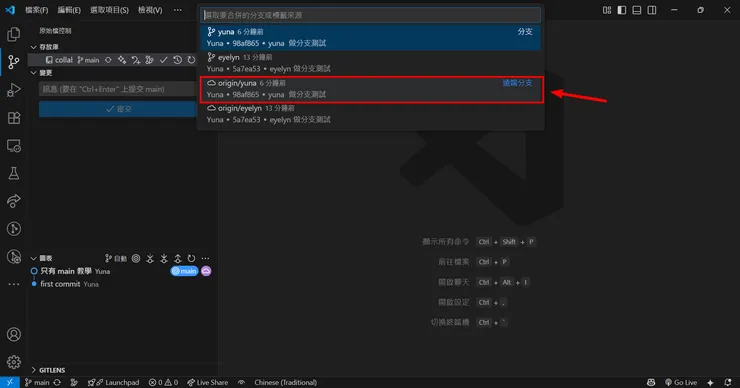Open the Explorer view in activity bar
740x388 pixels.
14,34
